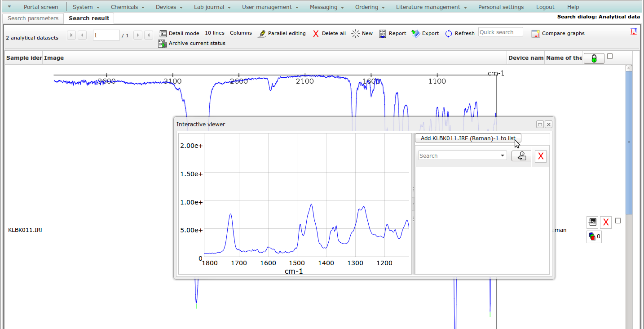This screenshot has width=644, height=329.
Task: Refresh the analytical data list
Action: coord(460,33)
